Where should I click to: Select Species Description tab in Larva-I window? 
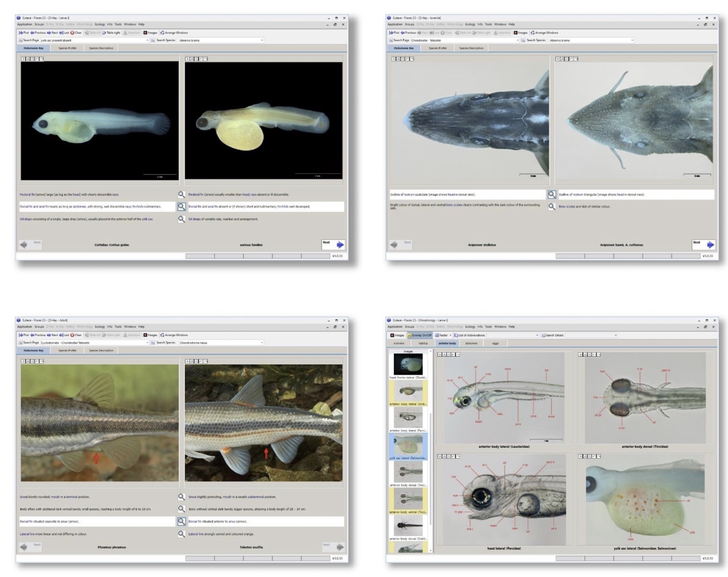click(x=101, y=48)
